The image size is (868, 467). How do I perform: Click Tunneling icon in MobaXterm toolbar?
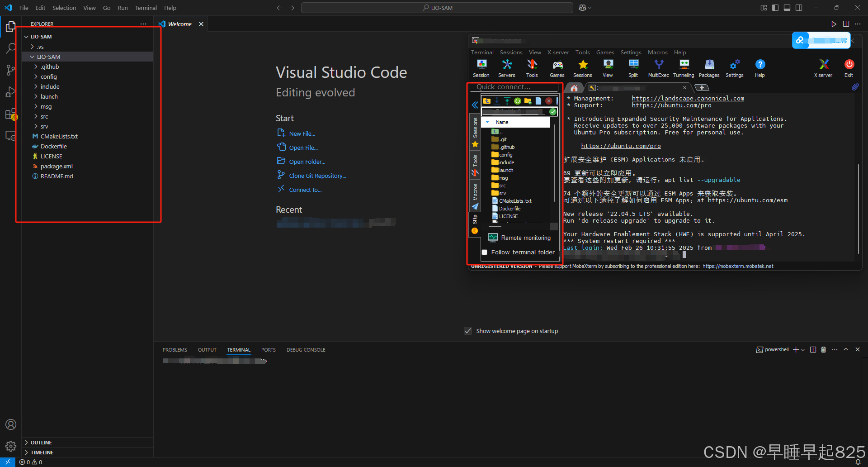684,68
